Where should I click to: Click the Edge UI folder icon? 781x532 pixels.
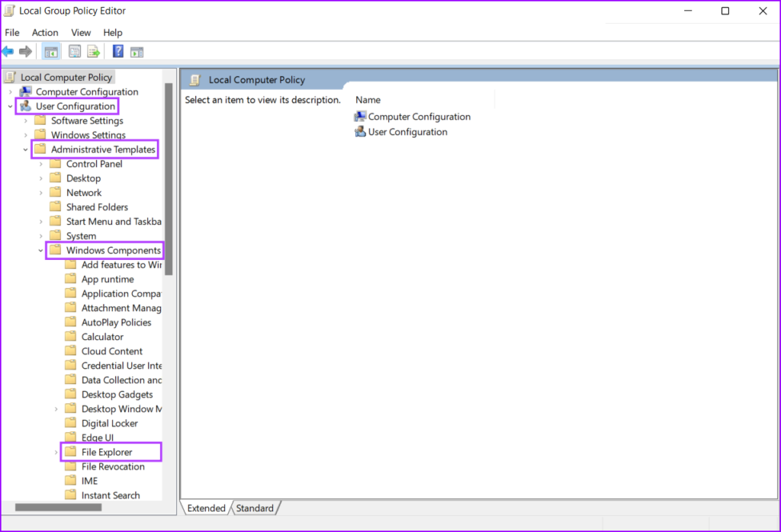71,437
